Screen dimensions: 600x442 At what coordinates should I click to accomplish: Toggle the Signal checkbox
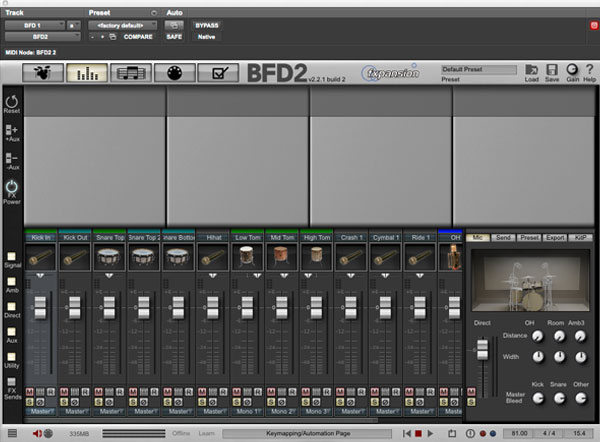click(x=11, y=256)
